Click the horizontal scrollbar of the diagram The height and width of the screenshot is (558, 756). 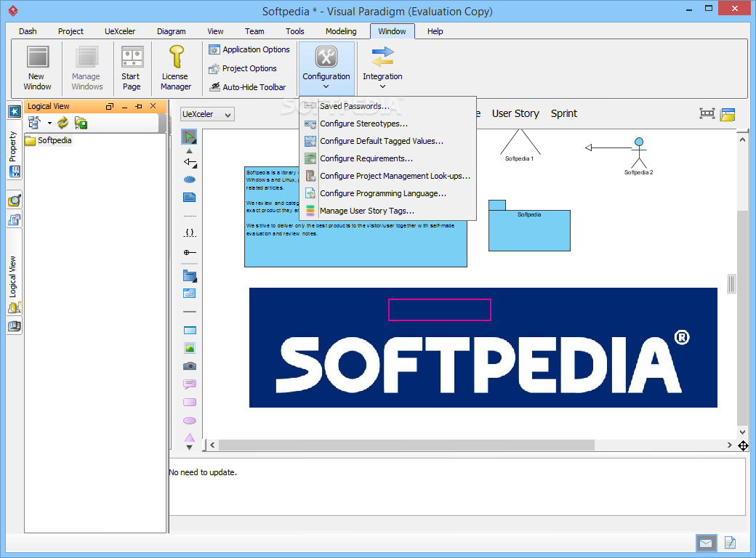[406, 445]
